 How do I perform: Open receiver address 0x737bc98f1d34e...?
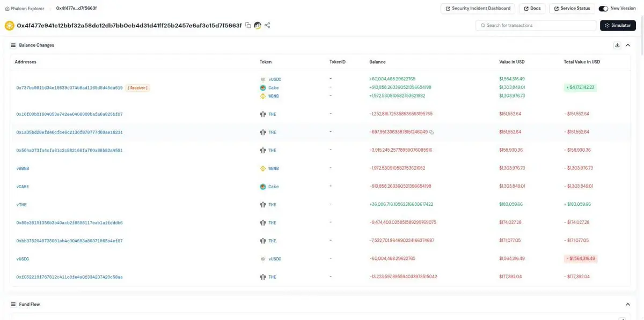(69, 87)
